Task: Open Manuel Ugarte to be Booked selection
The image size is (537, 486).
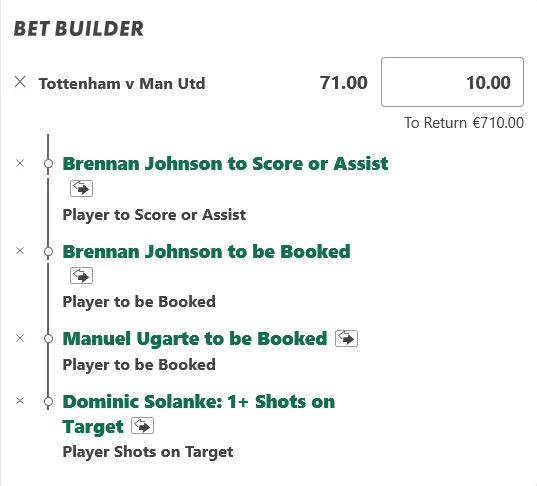Action: (195, 339)
